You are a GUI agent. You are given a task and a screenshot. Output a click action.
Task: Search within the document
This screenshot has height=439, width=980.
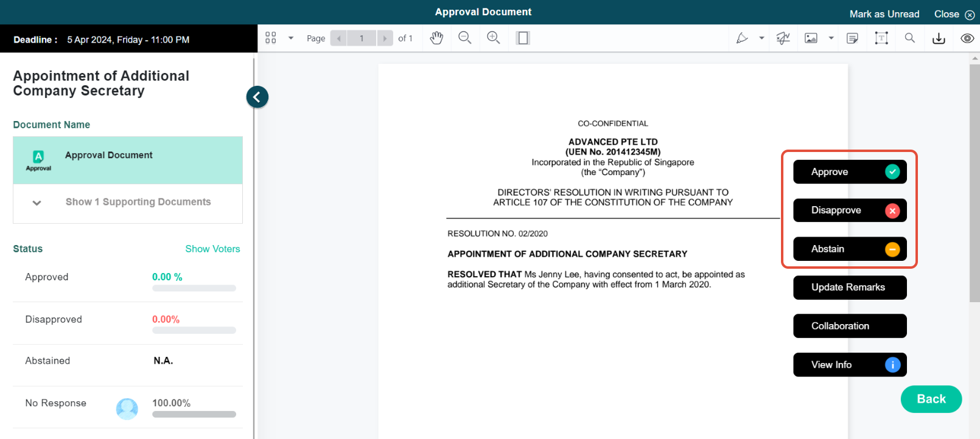click(x=910, y=38)
